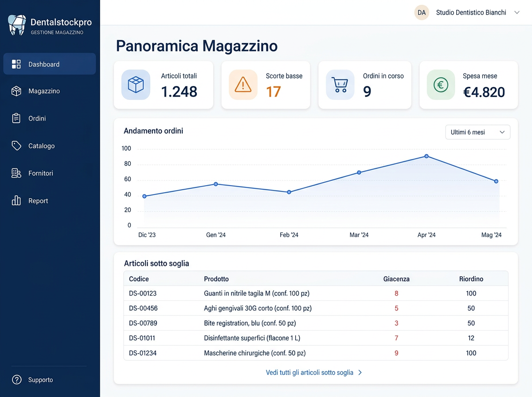This screenshot has height=397, width=532.
Task: Open the Ultimi 6 mesi period dropdown
Action: (477, 132)
